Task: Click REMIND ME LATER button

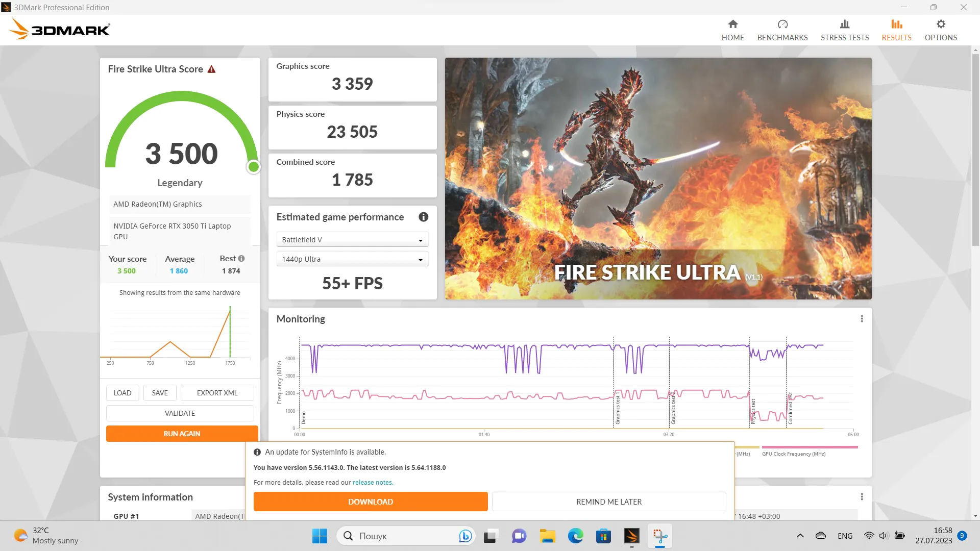Action: click(609, 502)
